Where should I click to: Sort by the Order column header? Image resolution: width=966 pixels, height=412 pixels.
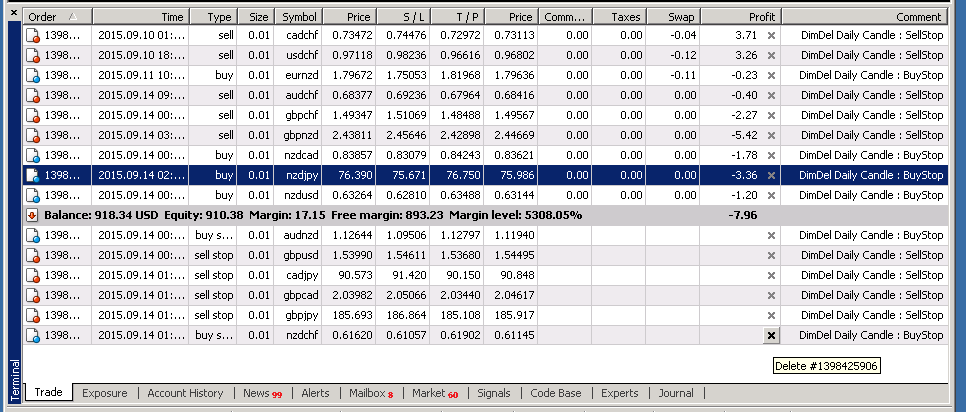click(x=57, y=17)
